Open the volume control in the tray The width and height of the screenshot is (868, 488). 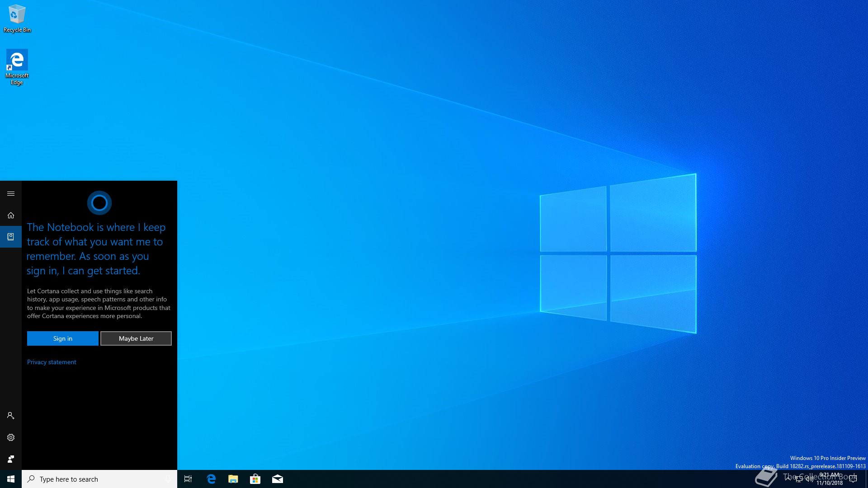click(810, 479)
